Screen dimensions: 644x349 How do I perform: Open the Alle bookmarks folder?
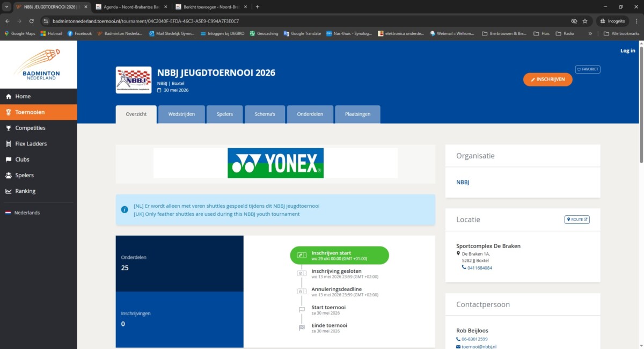tap(621, 33)
